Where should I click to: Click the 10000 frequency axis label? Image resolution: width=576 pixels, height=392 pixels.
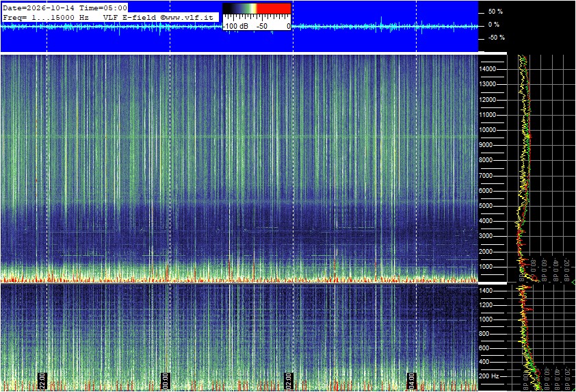pos(488,130)
